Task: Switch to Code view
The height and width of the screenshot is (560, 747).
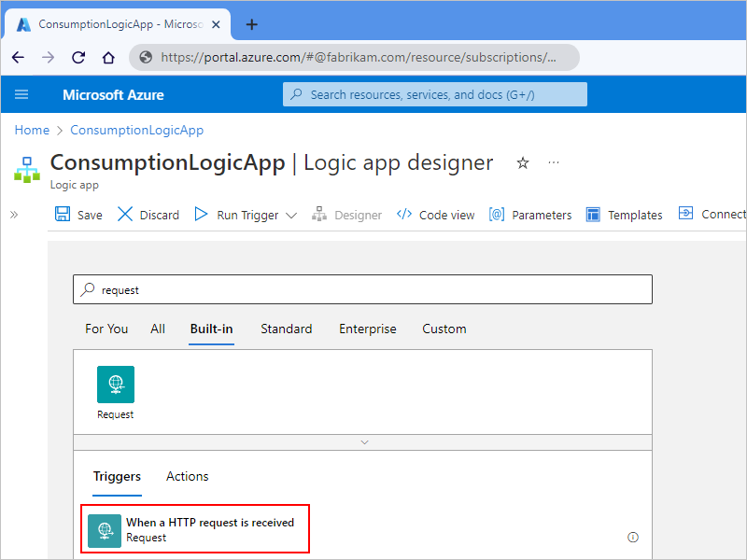Action: point(435,215)
